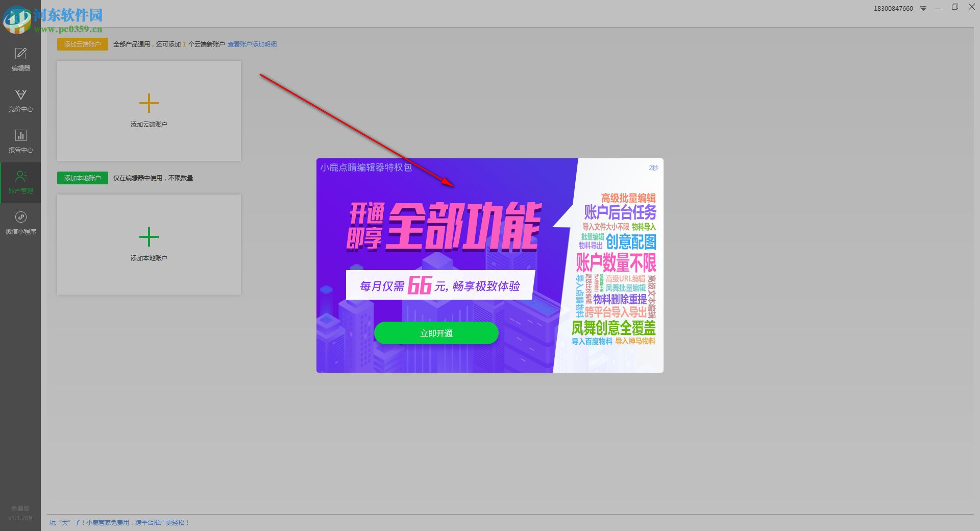Click the orange plus icon to add cloud account
The height and width of the screenshot is (531, 980).
point(149,102)
